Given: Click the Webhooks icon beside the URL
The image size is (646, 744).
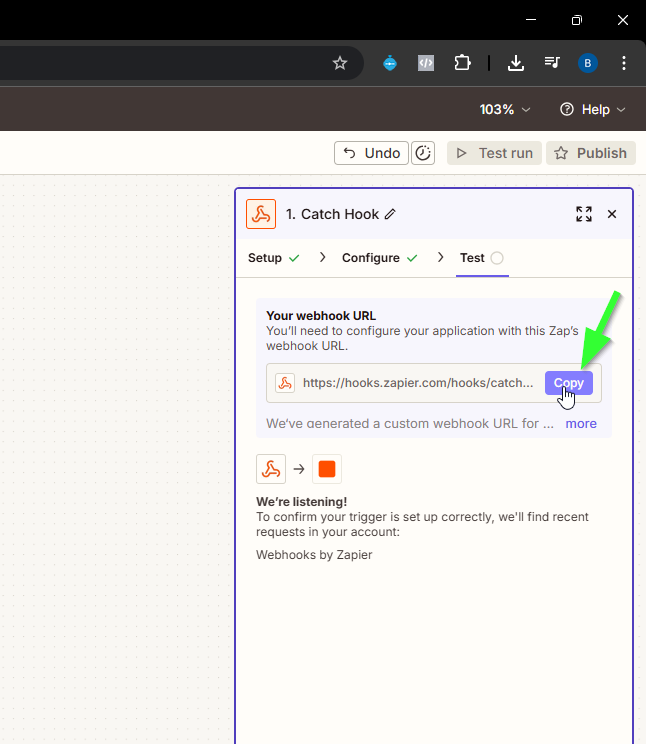Looking at the screenshot, I should click(285, 383).
